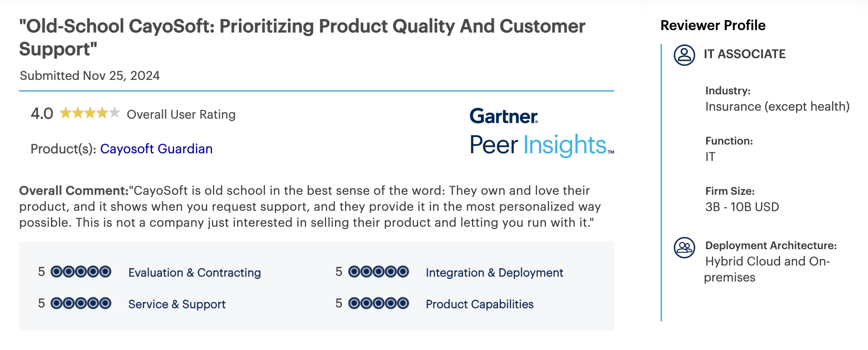Click Service & Support rating circles

coord(81,303)
